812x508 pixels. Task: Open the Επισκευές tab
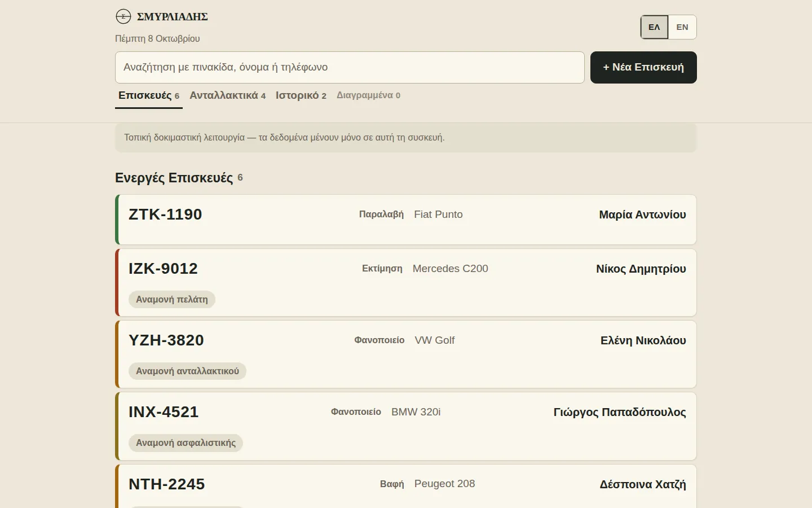149,95
